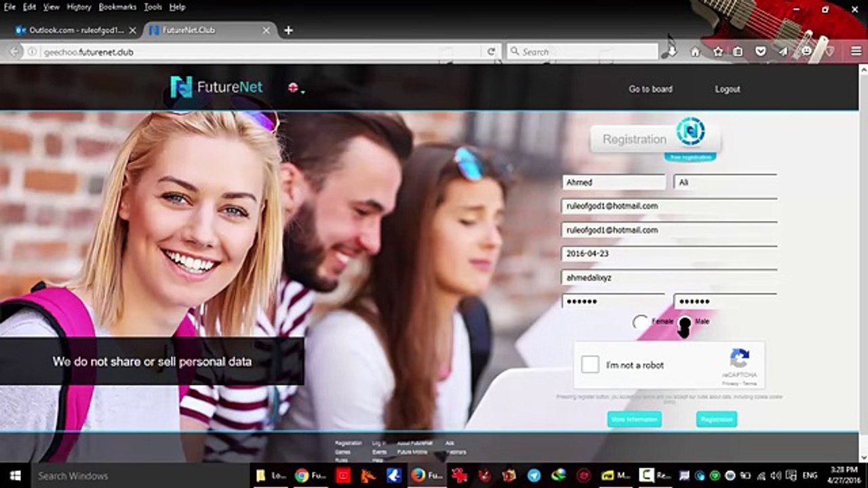Click the volume icon in system tray
The width and height of the screenshot is (868, 488).
775,476
